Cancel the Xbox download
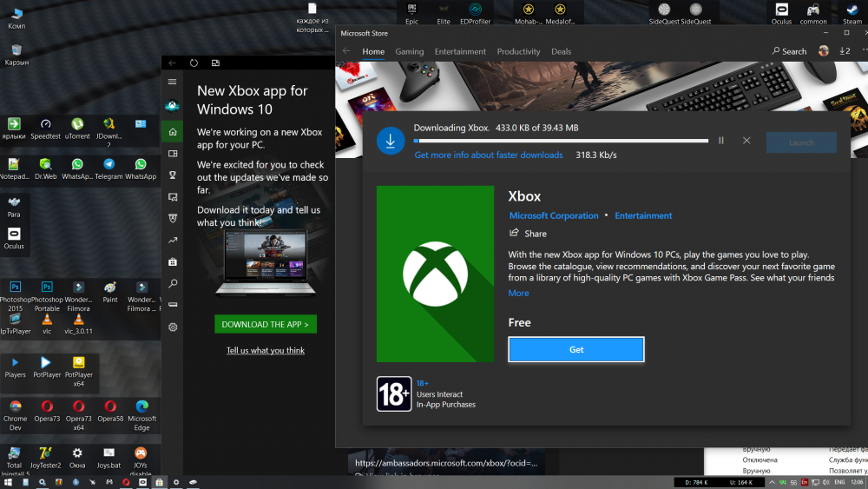The height and width of the screenshot is (489, 868). 746,141
